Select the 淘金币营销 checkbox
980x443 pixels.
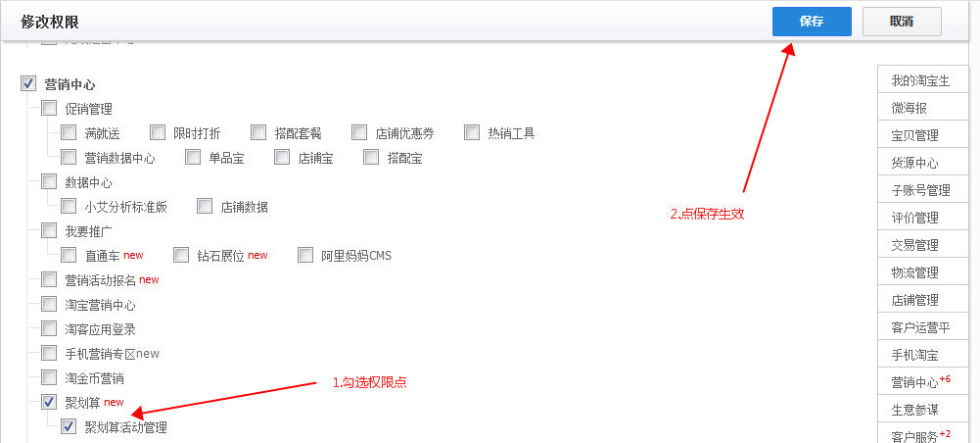point(49,378)
